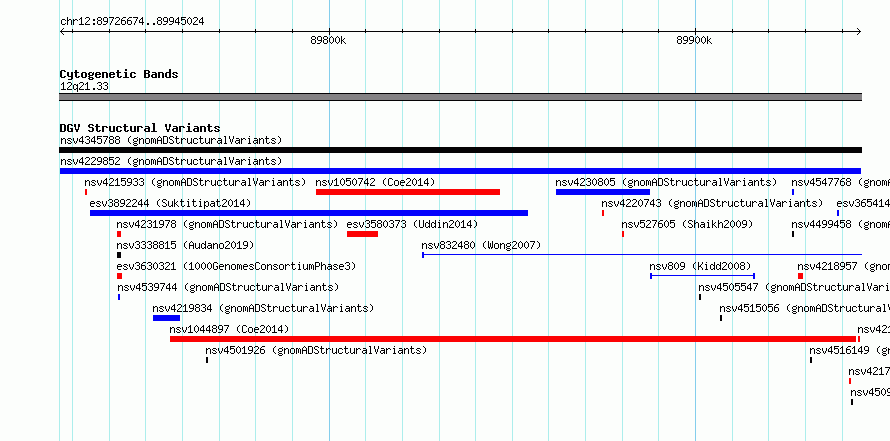Click the small red nsv4218957 marker
890x441 pixels.
tap(800, 276)
